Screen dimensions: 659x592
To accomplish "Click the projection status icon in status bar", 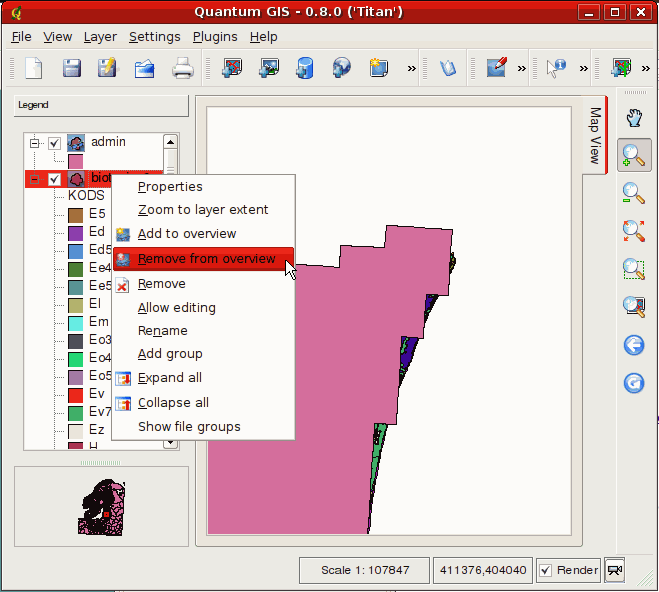I will click(x=614, y=570).
